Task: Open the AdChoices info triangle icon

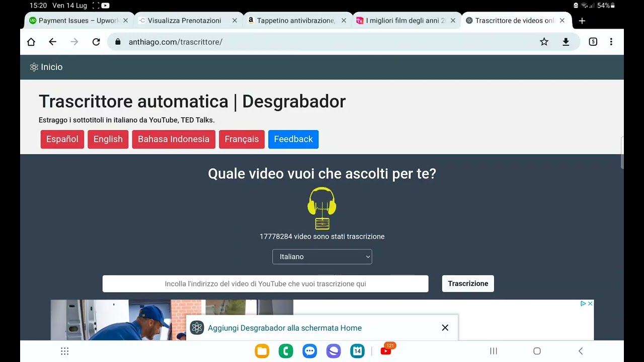Action: tap(583, 303)
